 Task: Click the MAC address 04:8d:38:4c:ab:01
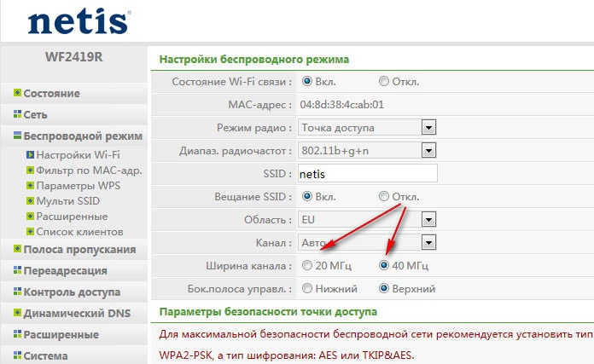[x=342, y=105]
